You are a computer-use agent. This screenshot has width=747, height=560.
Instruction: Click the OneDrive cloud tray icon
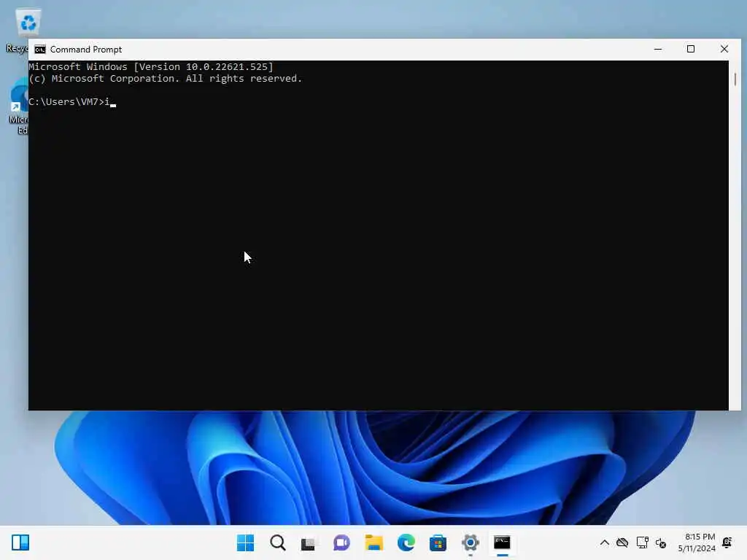point(622,542)
